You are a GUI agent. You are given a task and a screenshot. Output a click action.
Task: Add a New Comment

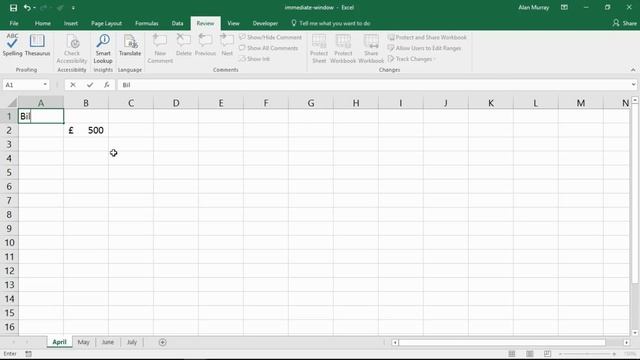(160, 49)
